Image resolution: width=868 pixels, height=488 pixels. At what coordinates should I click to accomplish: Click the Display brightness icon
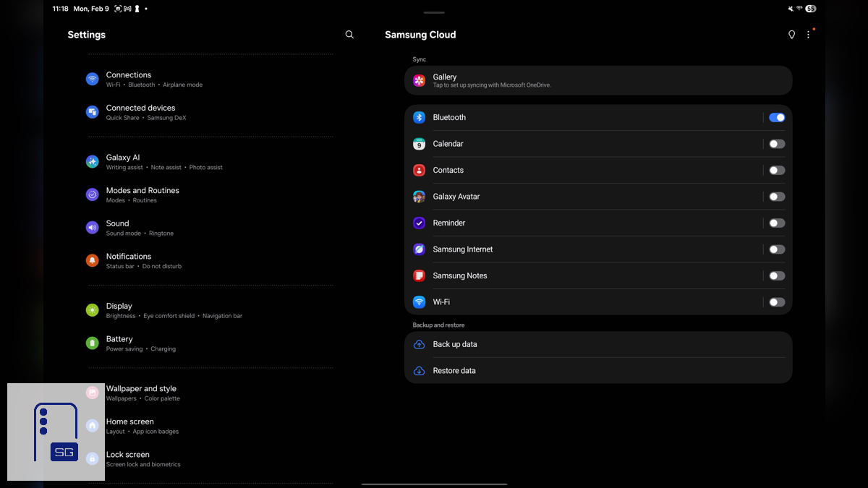(x=93, y=310)
